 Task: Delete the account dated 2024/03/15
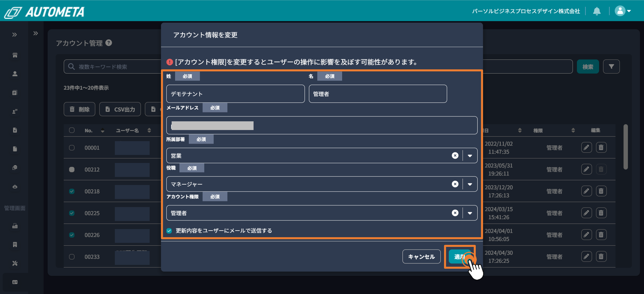point(601,213)
